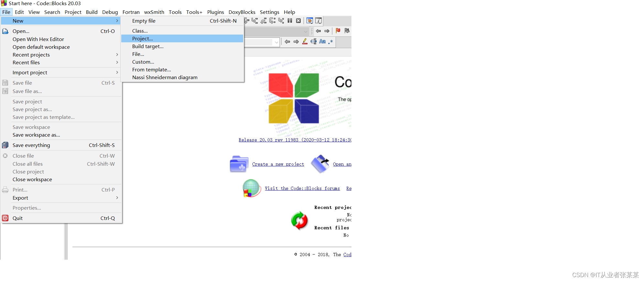Click the Next instruction debugger icon

[273, 21]
